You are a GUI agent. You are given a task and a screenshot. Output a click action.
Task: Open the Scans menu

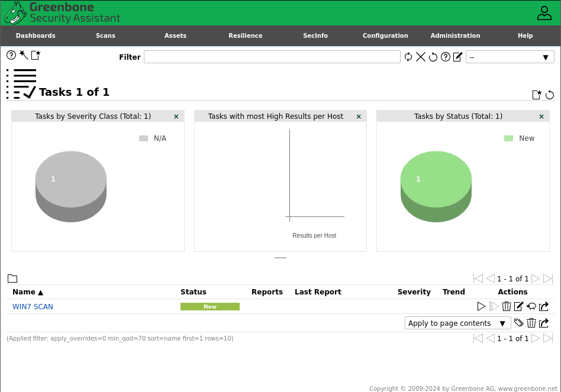tap(105, 35)
